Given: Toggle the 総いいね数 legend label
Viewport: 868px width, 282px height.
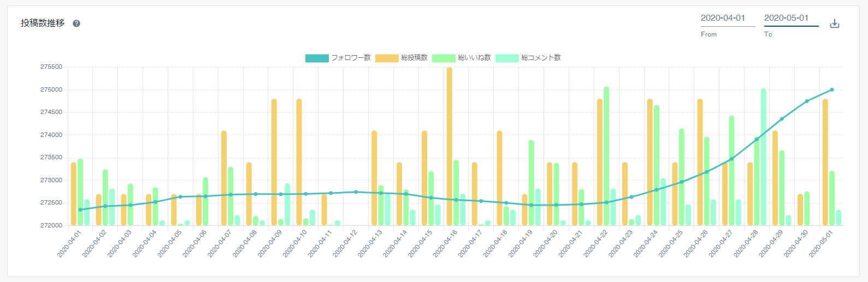Looking at the screenshot, I should click(x=474, y=58).
